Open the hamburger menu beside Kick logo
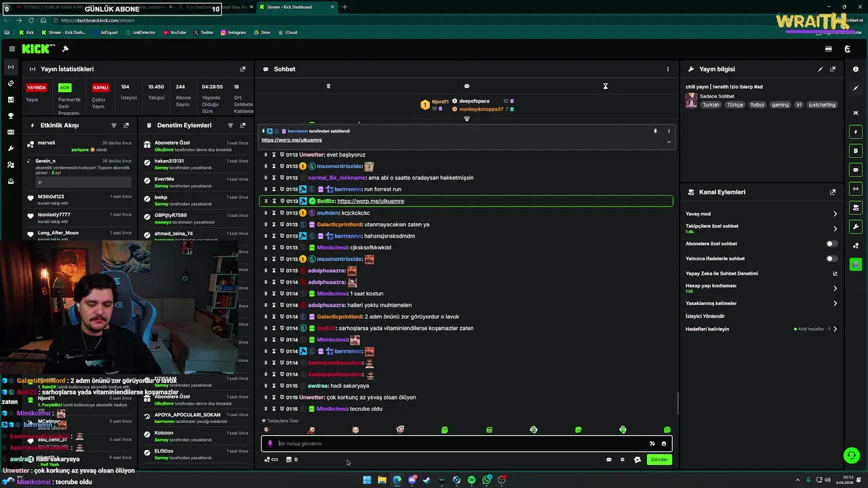The width and height of the screenshot is (868, 488). [x=12, y=49]
